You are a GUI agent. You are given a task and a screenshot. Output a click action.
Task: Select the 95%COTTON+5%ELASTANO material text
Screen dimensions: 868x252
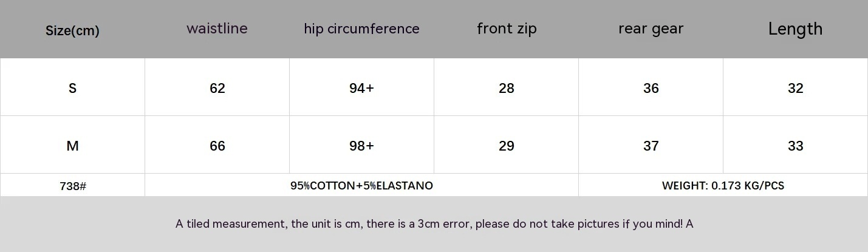(361, 185)
